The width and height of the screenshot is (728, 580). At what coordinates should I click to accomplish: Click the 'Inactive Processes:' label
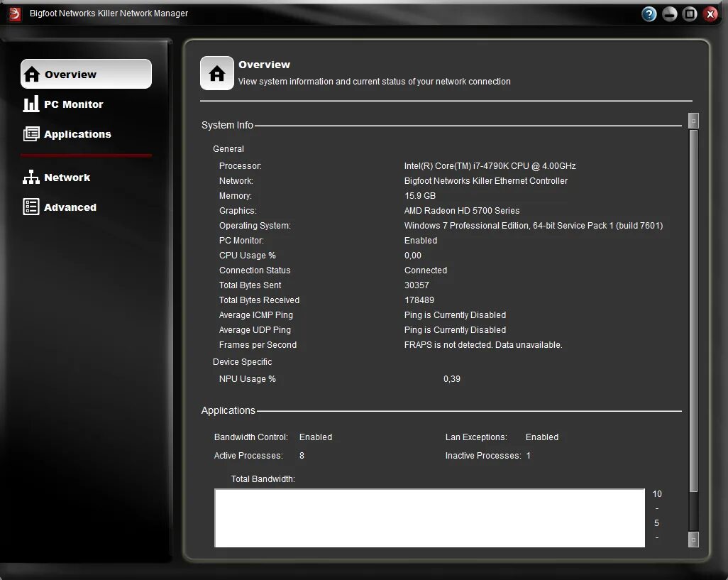coord(483,456)
